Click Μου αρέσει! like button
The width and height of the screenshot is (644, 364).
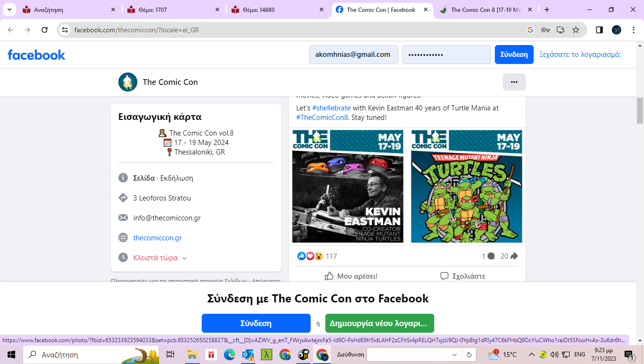coord(351,276)
